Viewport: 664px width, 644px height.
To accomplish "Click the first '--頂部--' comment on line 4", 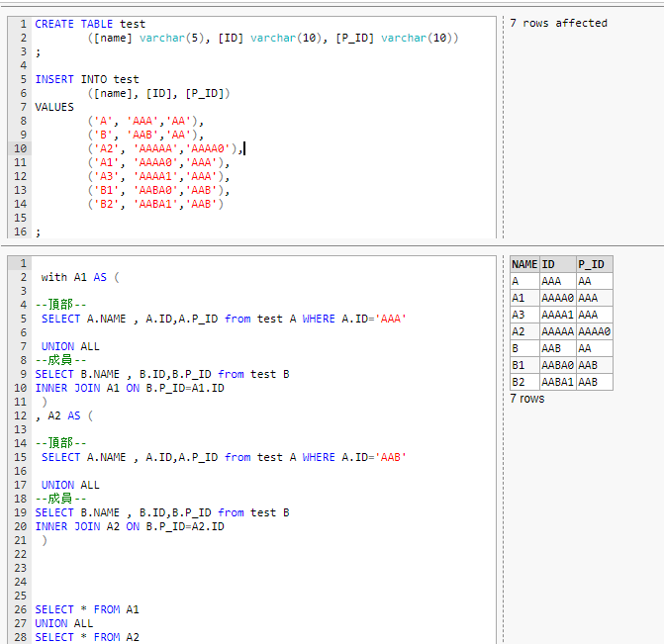I will coord(60,305).
